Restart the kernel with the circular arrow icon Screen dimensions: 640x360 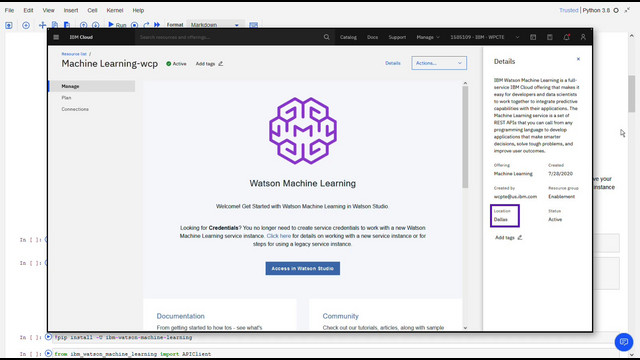coord(146,25)
